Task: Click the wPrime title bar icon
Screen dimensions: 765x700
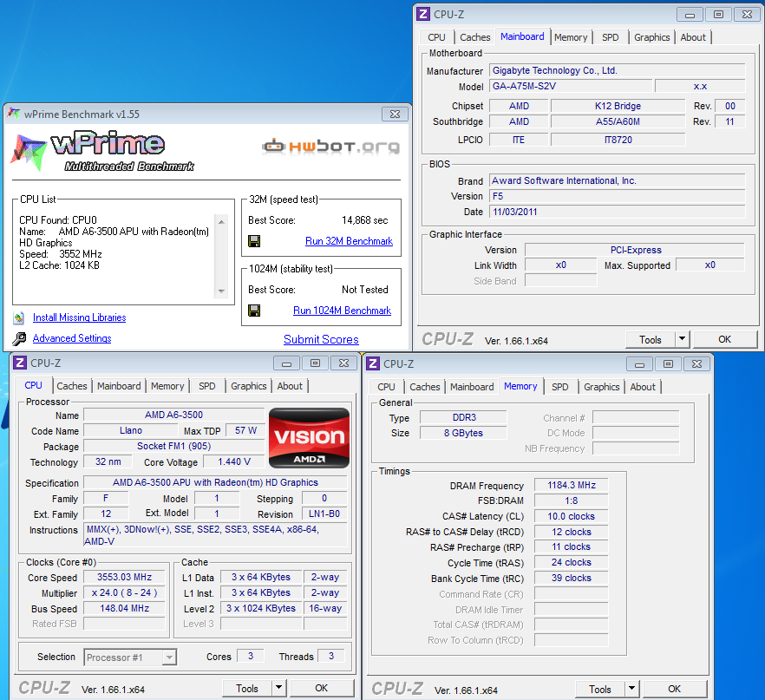Action: click(x=14, y=114)
